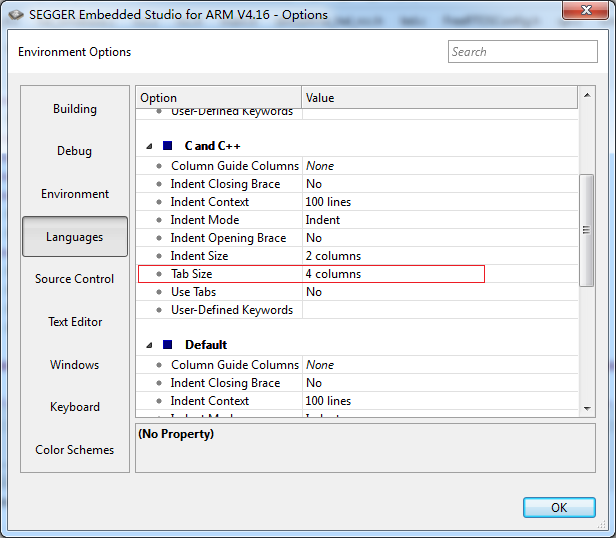Select C and C++ Indent Closing Brace option

(x=357, y=184)
